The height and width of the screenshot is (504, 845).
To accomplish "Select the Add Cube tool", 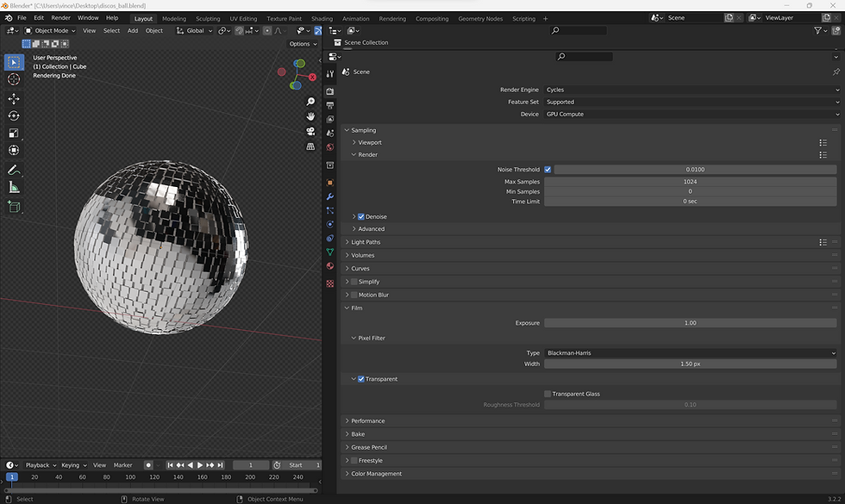I will (14, 207).
